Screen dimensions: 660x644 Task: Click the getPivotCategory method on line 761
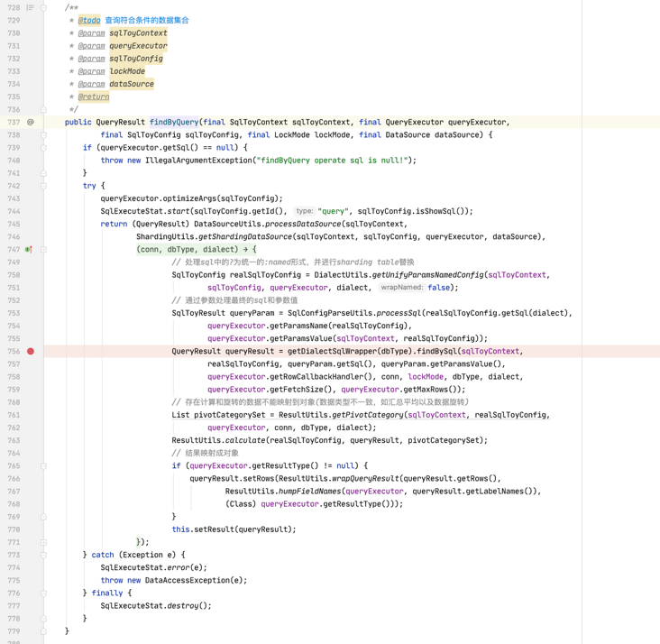[368, 415]
